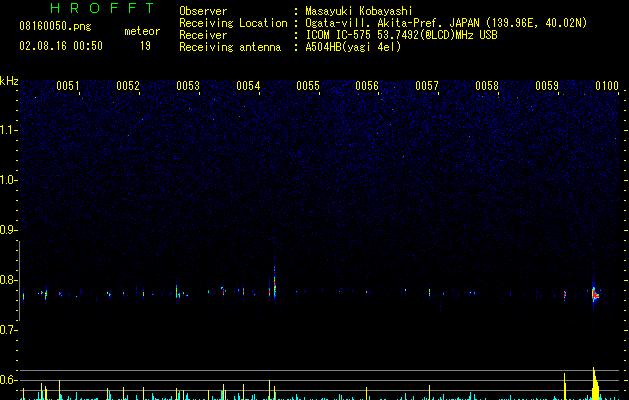This screenshot has width=629, height=400.
Task: Click the timestamp 02.08.16 00:50
Action: pos(61,46)
